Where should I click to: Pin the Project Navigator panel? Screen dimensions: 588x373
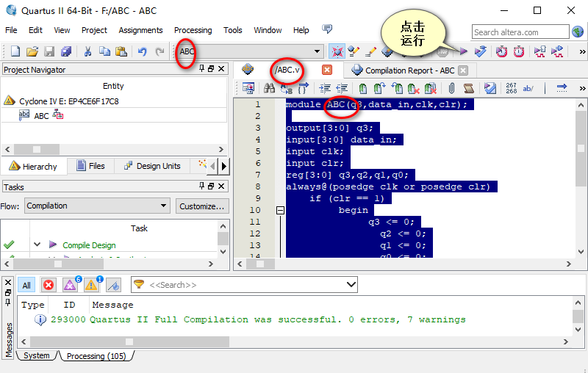click(x=201, y=68)
